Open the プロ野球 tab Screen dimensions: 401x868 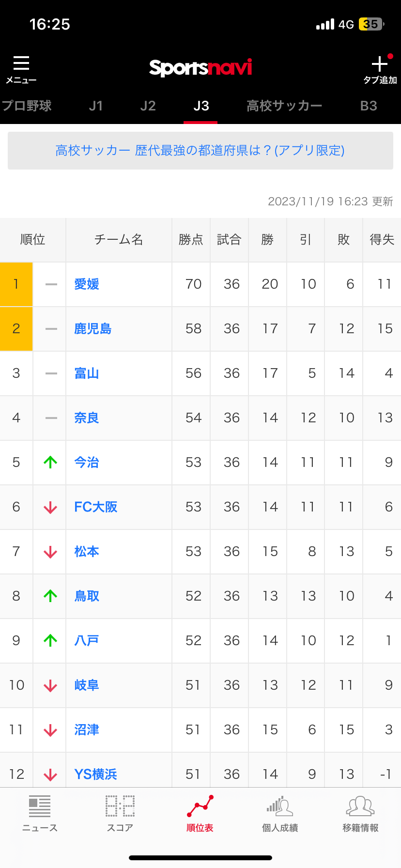(26, 106)
